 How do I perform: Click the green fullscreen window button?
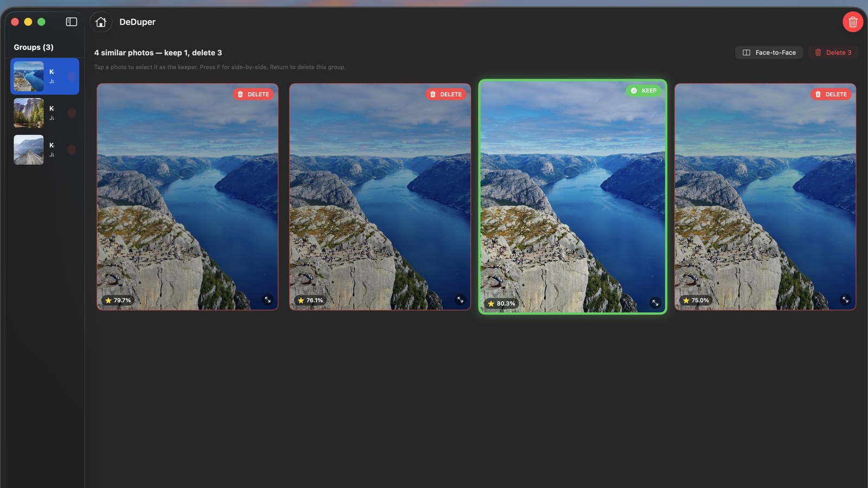(41, 22)
